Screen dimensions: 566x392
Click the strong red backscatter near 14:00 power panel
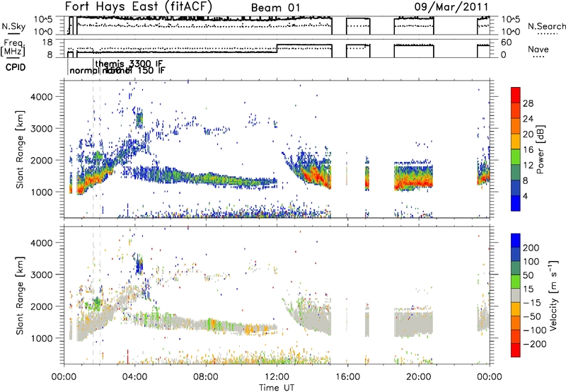coord(312,174)
